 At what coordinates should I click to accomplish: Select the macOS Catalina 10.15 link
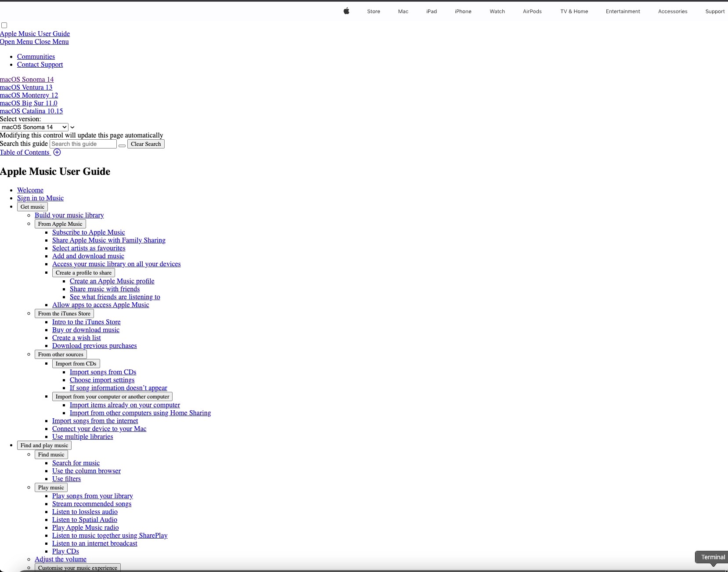click(31, 111)
